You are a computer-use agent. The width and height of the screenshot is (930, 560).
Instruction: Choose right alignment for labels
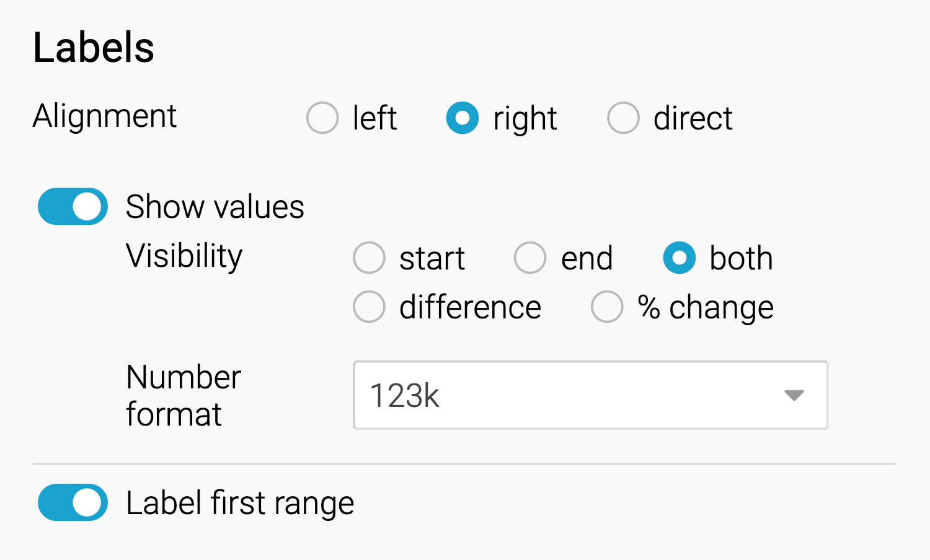pyautogui.click(x=463, y=118)
